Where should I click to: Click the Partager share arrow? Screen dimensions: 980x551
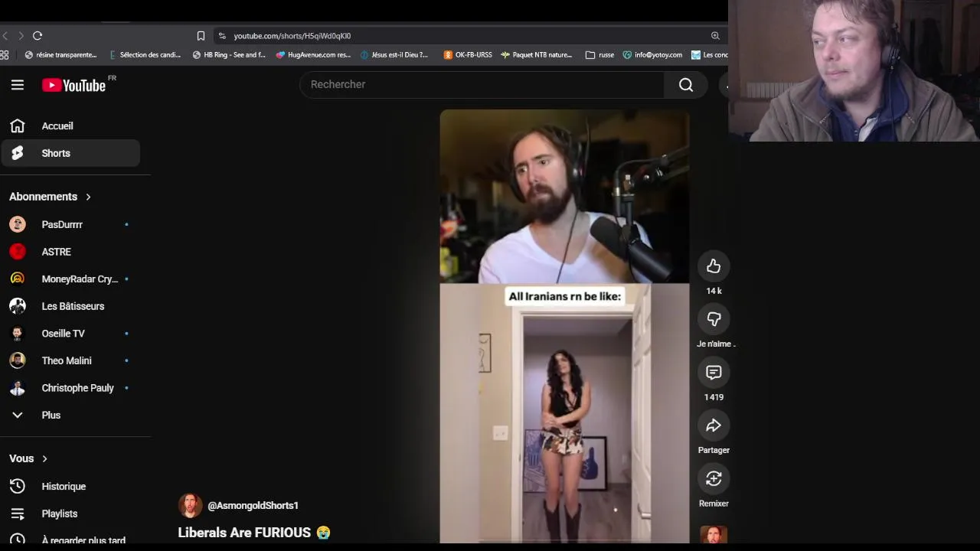click(714, 425)
